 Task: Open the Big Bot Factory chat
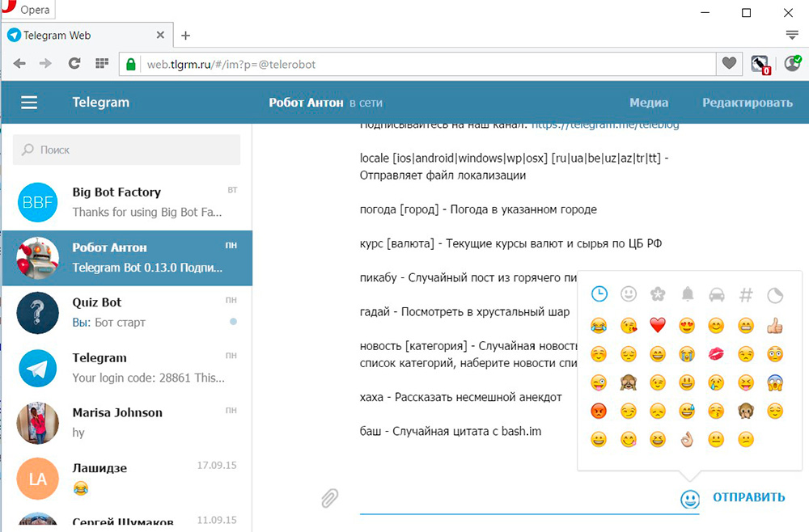coord(128,203)
